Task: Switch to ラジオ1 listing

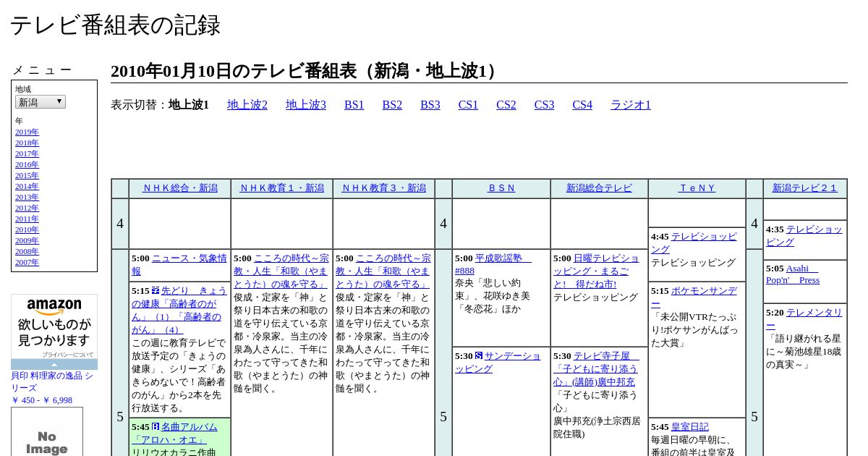Action: [631, 105]
